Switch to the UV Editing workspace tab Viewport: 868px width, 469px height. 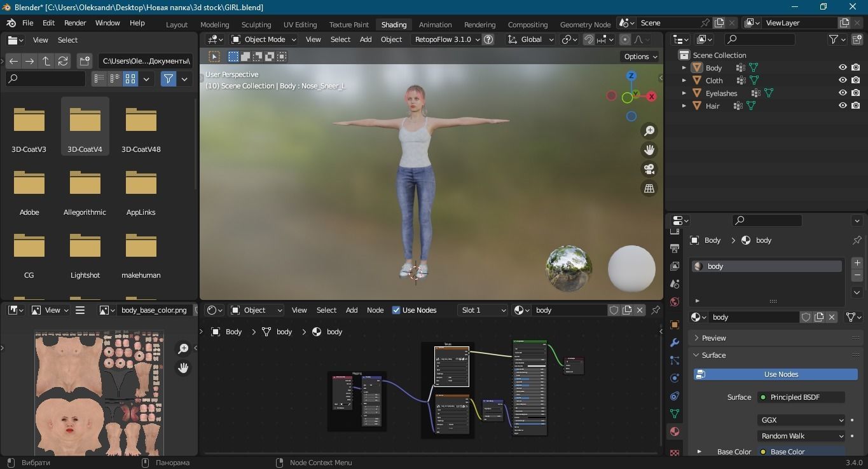coord(300,25)
